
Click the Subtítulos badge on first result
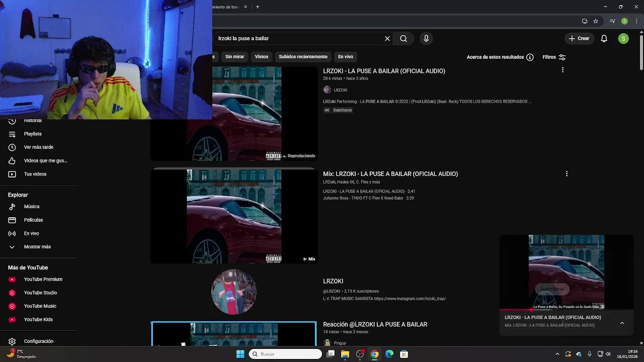(x=343, y=110)
